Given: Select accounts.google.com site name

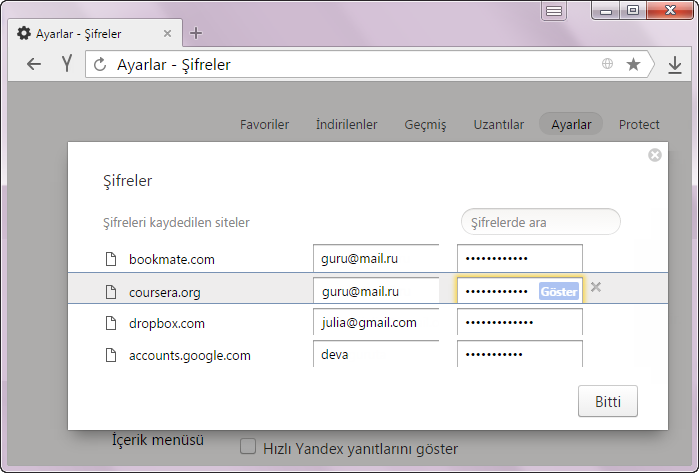Looking at the screenshot, I should point(190,356).
